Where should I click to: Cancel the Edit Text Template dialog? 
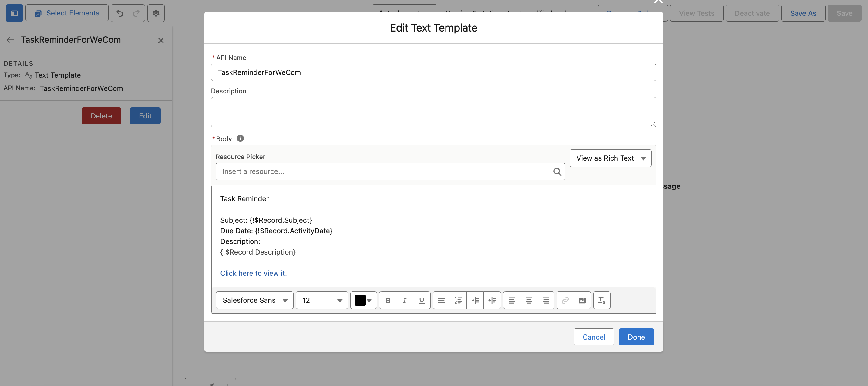pos(594,337)
